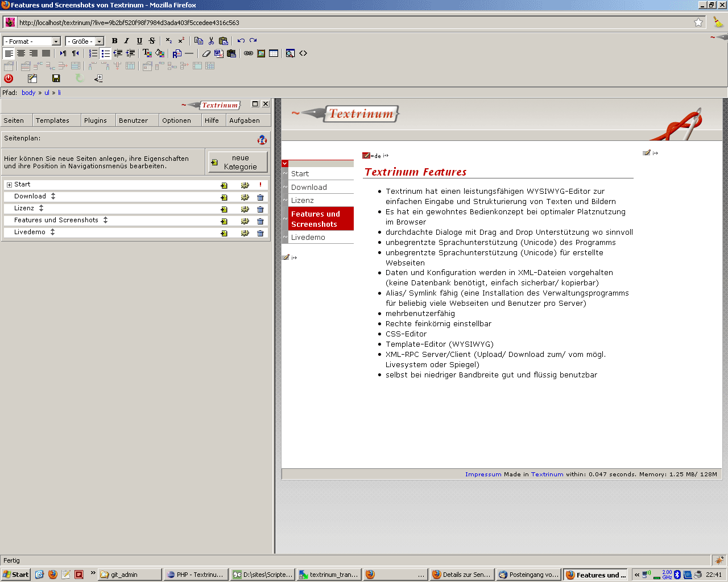Click the red power logout icon
Viewport: 728px width, 582px height.
(x=9, y=78)
